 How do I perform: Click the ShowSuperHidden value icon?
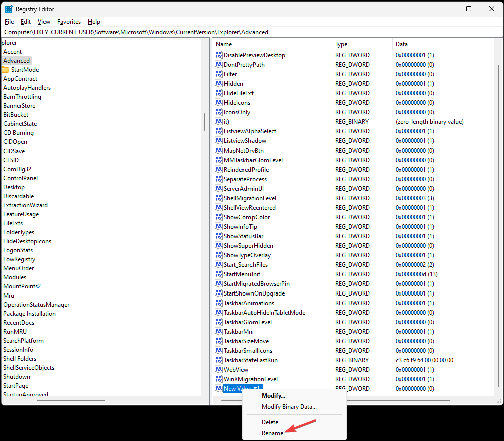pyautogui.click(x=219, y=245)
